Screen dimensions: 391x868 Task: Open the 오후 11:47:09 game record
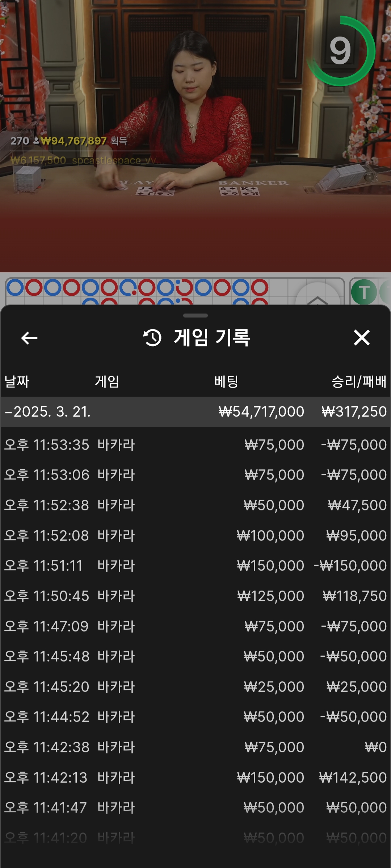point(195,626)
